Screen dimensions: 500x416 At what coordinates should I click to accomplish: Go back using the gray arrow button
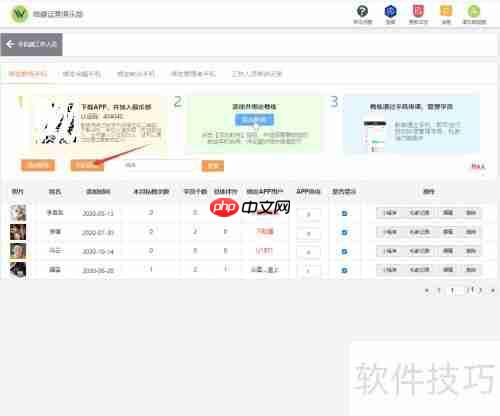point(32,44)
